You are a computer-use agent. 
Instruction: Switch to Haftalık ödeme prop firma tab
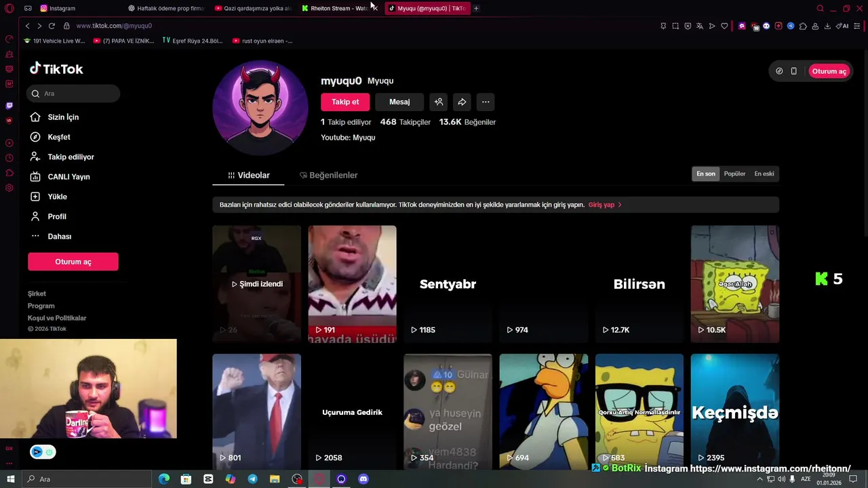pyautogui.click(x=166, y=8)
